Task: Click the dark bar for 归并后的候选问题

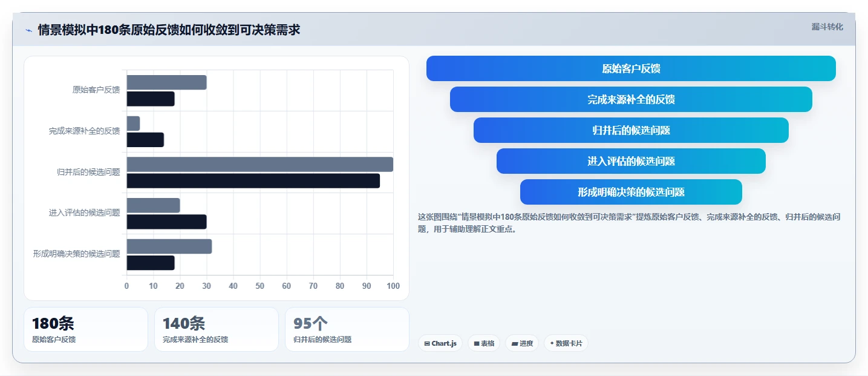Action: click(x=253, y=180)
